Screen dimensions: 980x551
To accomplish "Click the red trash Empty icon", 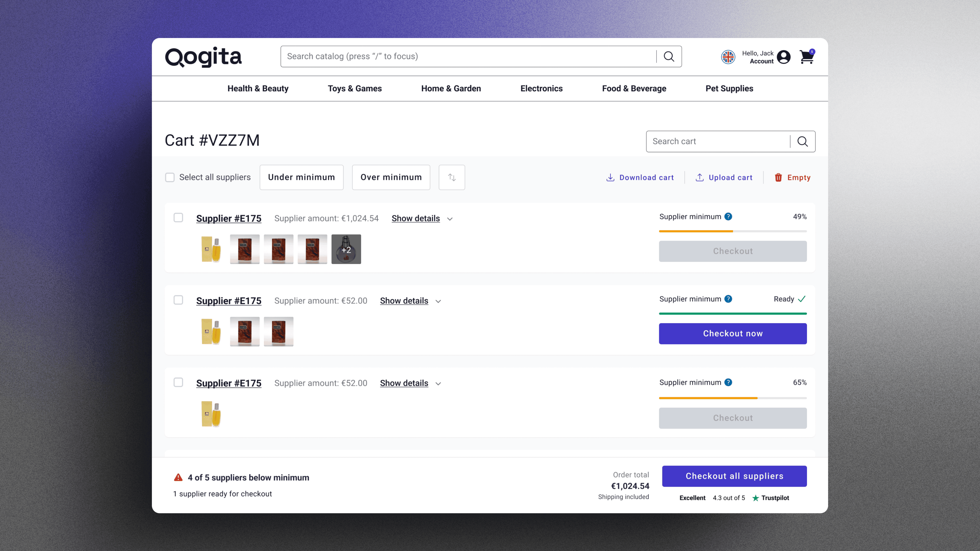I will tap(778, 178).
